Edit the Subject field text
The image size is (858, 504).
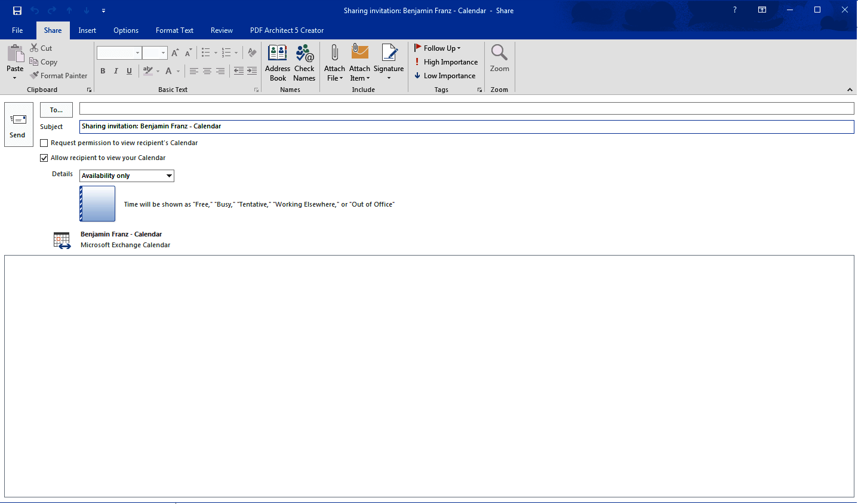tap(467, 127)
